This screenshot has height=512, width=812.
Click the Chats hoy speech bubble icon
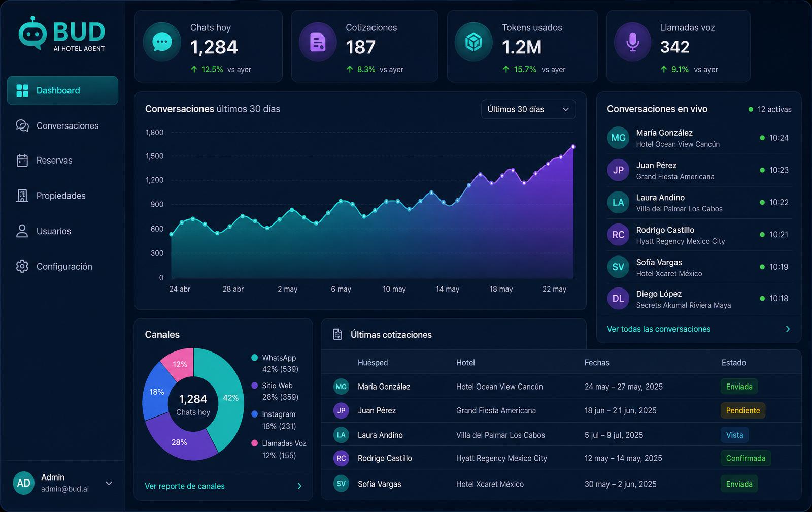pyautogui.click(x=162, y=42)
